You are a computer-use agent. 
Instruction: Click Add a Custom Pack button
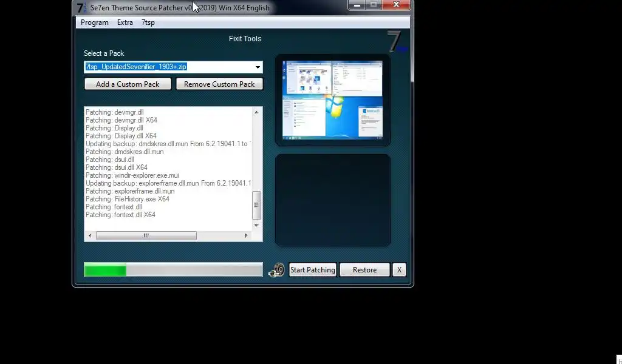tap(128, 84)
